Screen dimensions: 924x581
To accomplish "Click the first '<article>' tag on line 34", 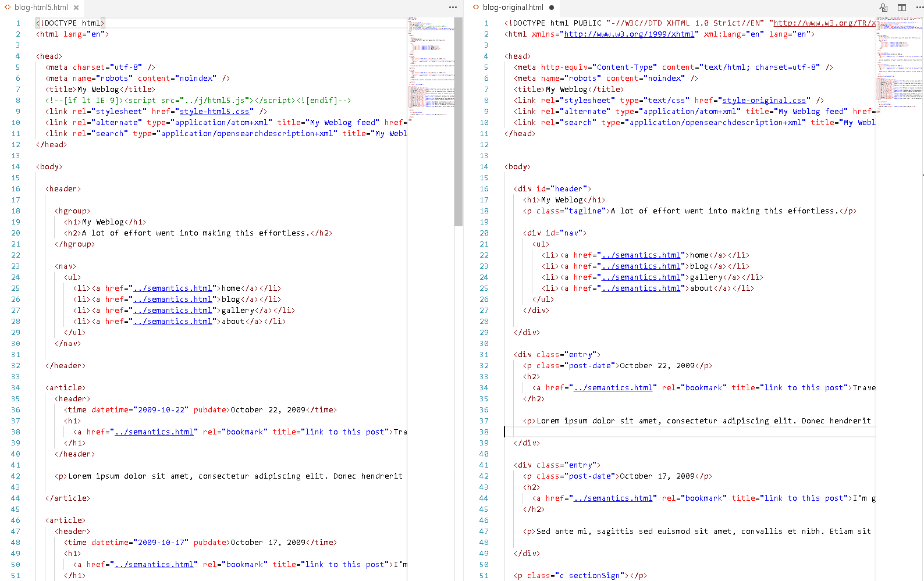I will tap(65, 387).
